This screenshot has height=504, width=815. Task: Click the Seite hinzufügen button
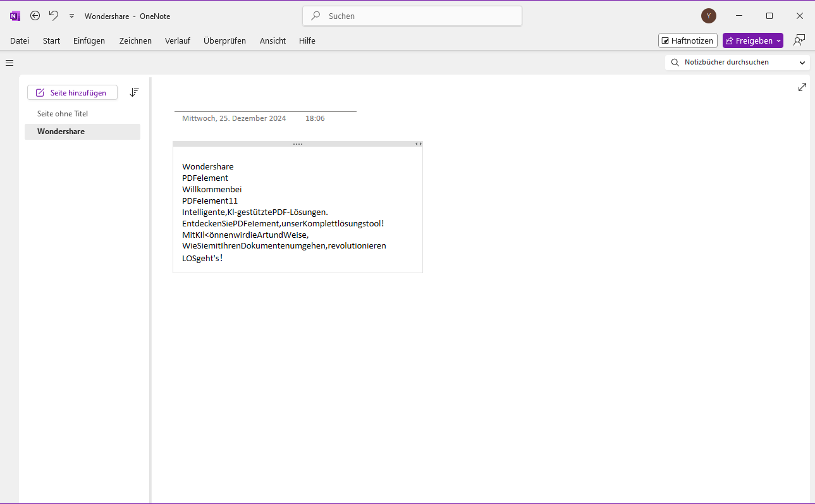coord(72,92)
